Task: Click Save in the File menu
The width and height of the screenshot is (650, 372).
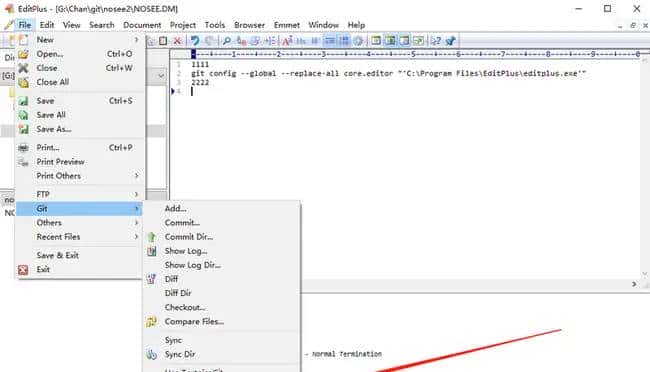Action: (79, 101)
